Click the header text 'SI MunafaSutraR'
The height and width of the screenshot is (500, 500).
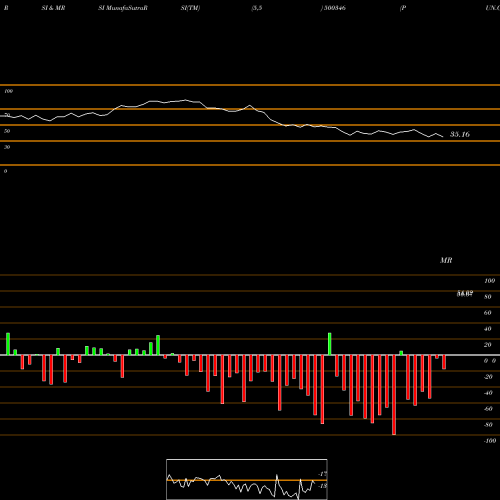(123, 8)
